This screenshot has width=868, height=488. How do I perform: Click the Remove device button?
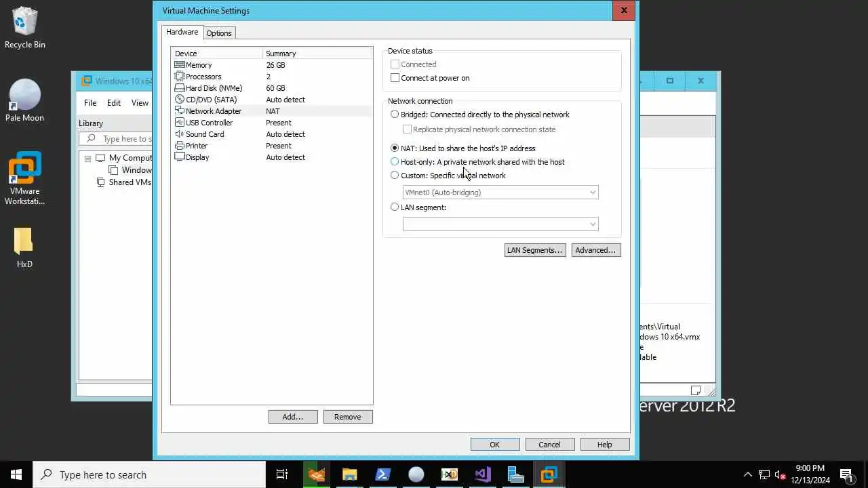(x=348, y=417)
